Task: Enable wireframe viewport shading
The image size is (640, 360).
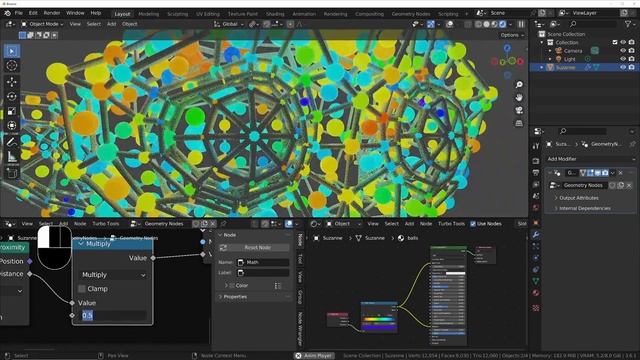Action: coord(478,24)
